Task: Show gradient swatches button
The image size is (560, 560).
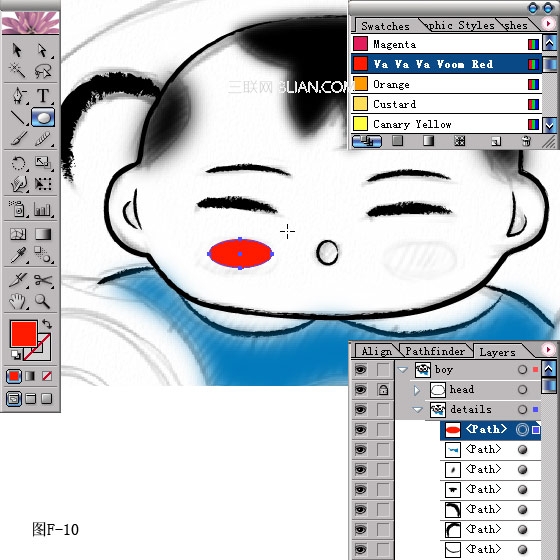Action: pos(428,141)
